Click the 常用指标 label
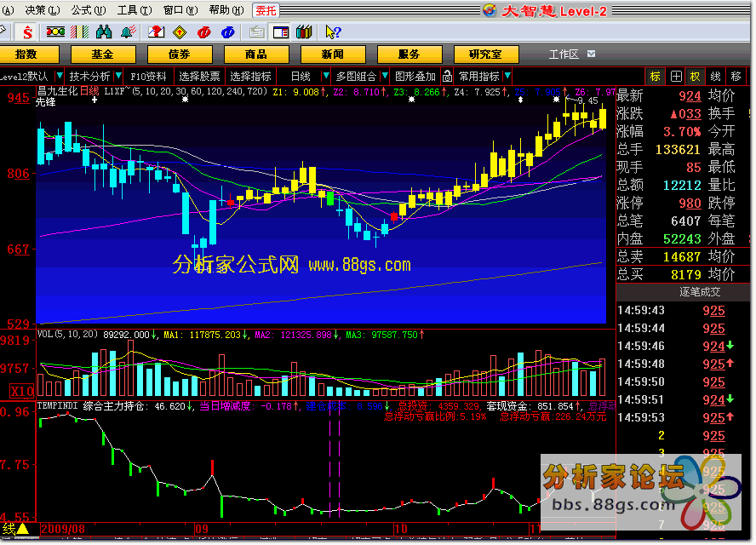Viewport: 756px width, 545px height. pyautogui.click(x=478, y=76)
